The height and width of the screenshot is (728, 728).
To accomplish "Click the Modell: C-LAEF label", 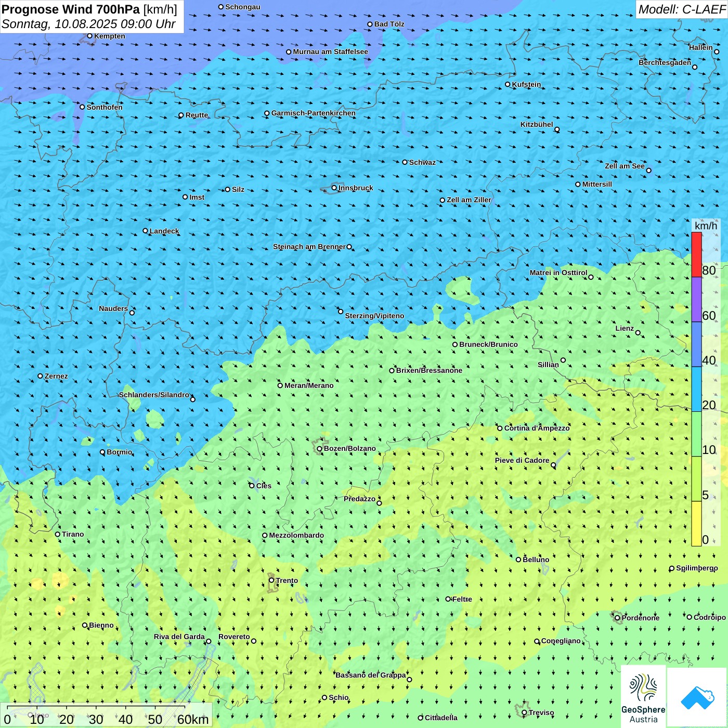I will [x=681, y=9].
